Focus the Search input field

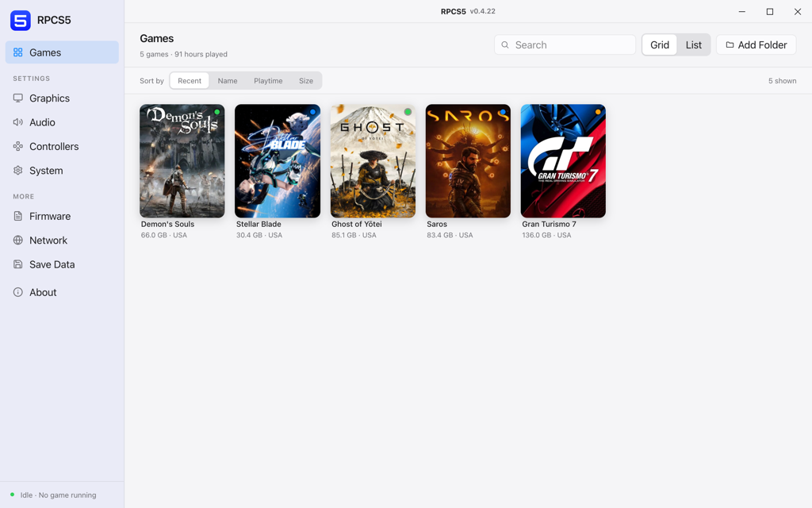565,44
